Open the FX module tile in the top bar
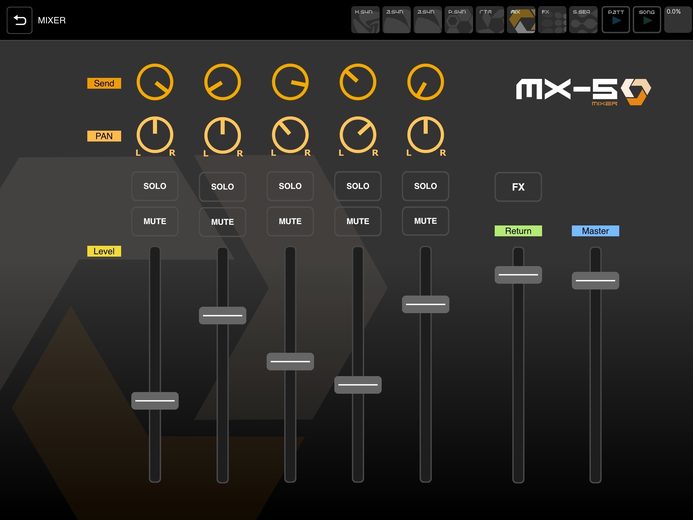 [x=552, y=20]
